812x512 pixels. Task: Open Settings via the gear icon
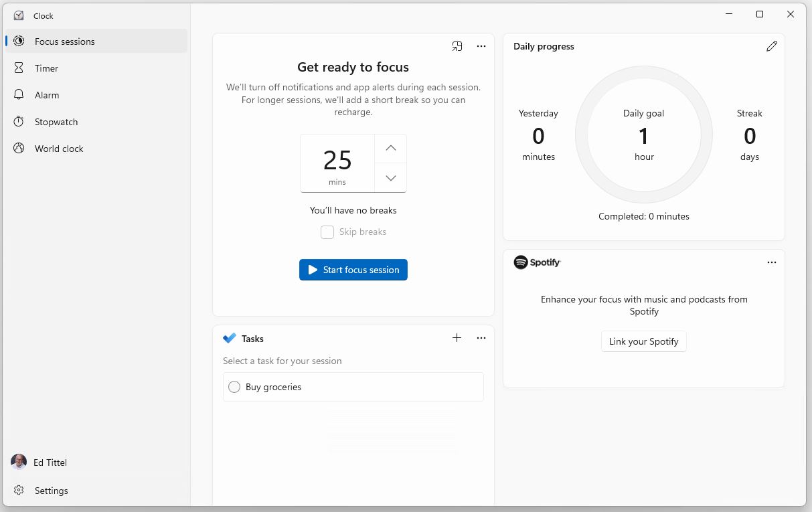point(19,491)
